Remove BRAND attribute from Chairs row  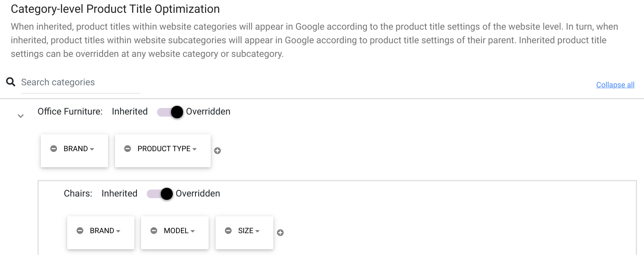click(x=80, y=231)
